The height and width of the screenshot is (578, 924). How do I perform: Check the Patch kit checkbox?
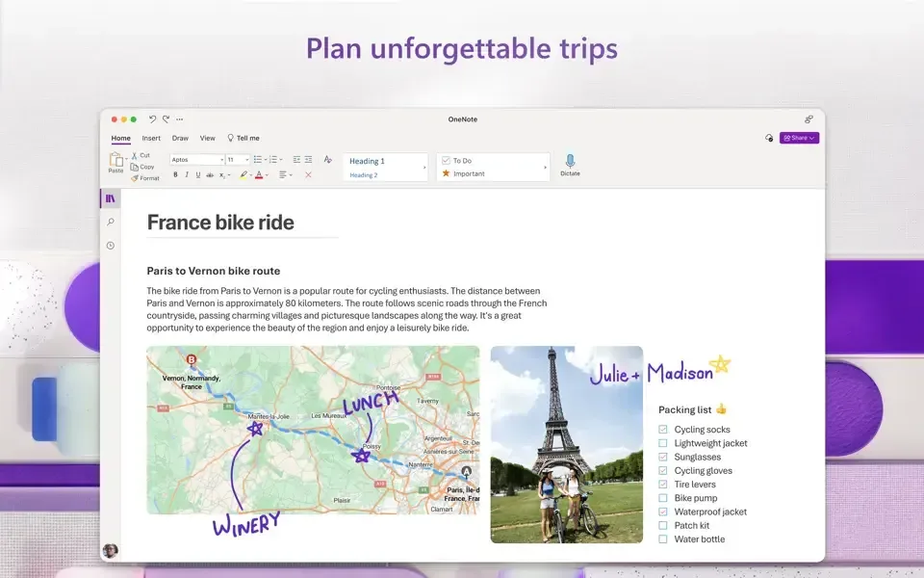[663, 526]
